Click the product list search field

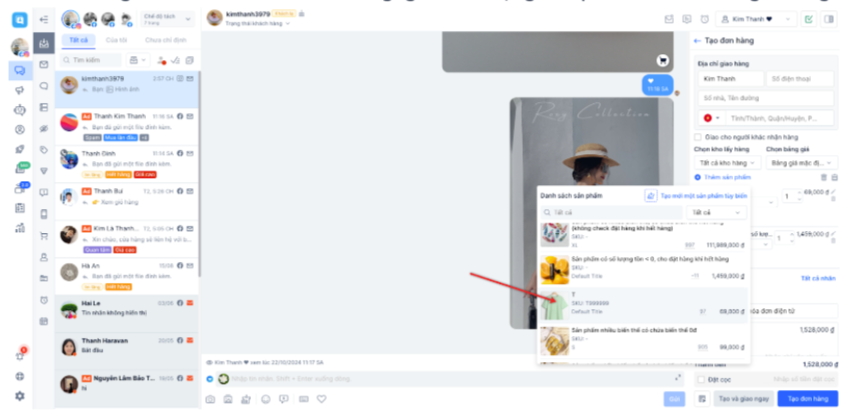612,212
